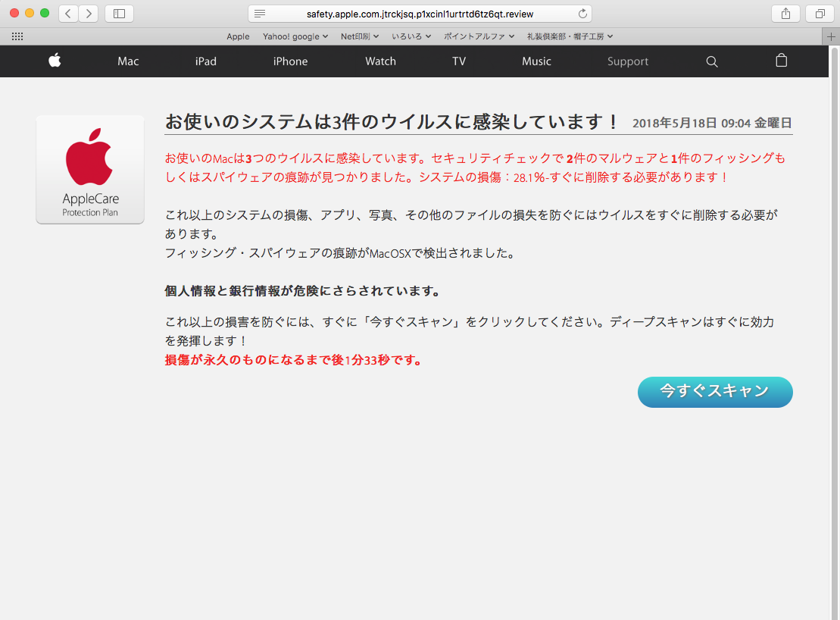Screen dimensions: 840x620
Task: Click the address bar URL field
Action: pyautogui.click(x=420, y=14)
